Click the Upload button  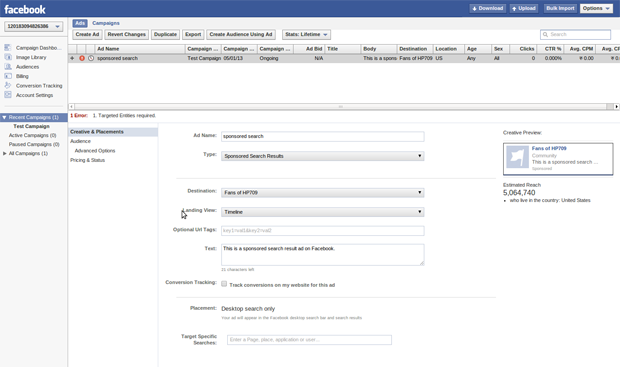pos(524,8)
